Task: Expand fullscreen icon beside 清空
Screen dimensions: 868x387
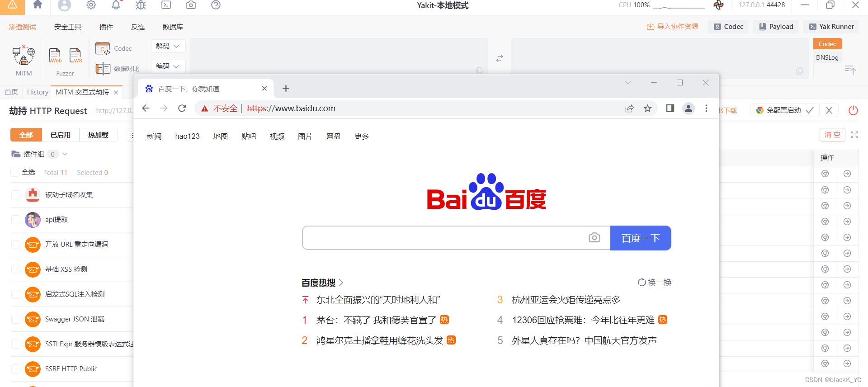Action: [854, 135]
